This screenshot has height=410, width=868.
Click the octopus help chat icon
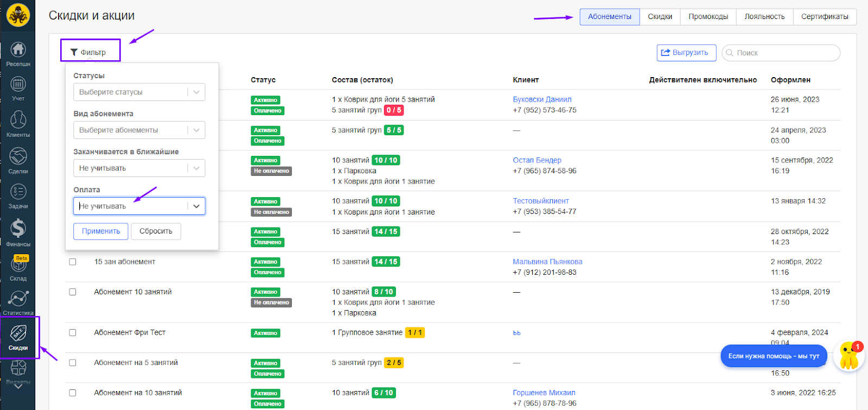848,356
